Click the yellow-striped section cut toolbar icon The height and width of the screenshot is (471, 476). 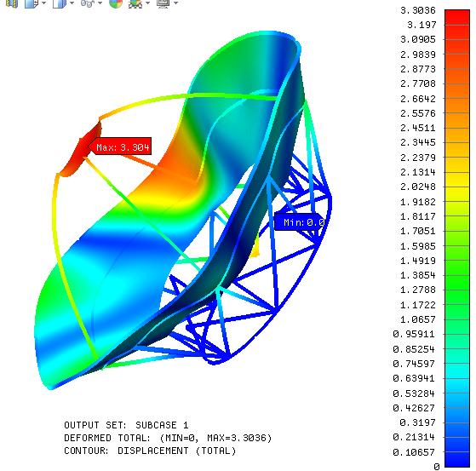[12, 3]
